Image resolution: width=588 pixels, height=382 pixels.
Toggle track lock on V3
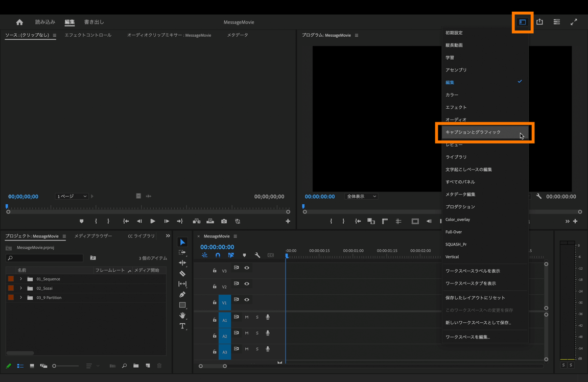(215, 270)
